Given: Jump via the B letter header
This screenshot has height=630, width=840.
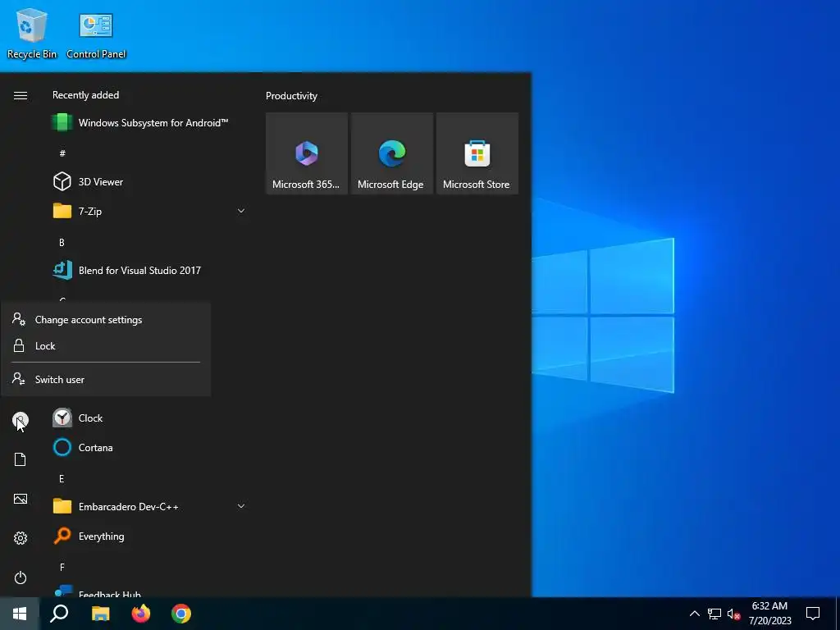Looking at the screenshot, I should pyautogui.click(x=62, y=243).
